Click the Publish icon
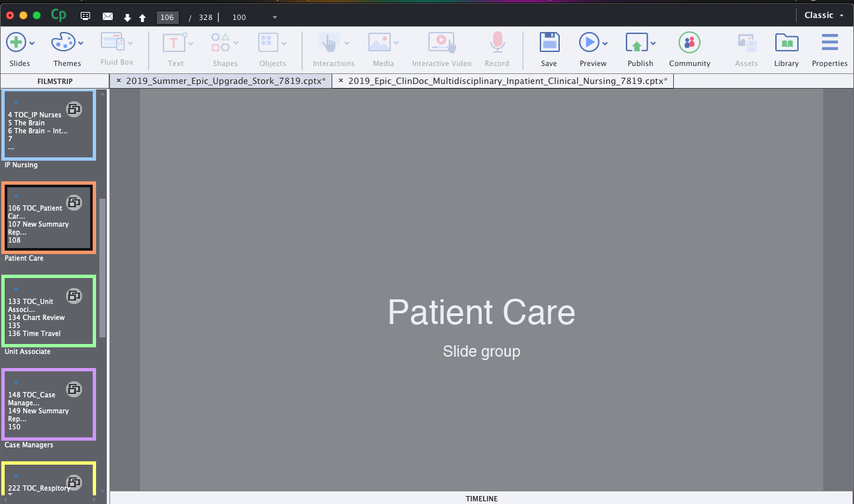This screenshot has width=854, height=504. tap(636, 43)
